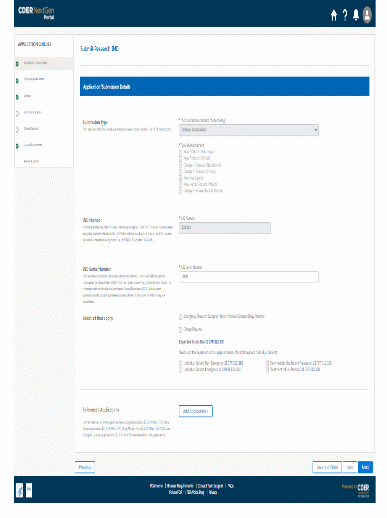Open the Follow FDA footer link
Screen dimensions: 387x518
(x=175, y=492)
